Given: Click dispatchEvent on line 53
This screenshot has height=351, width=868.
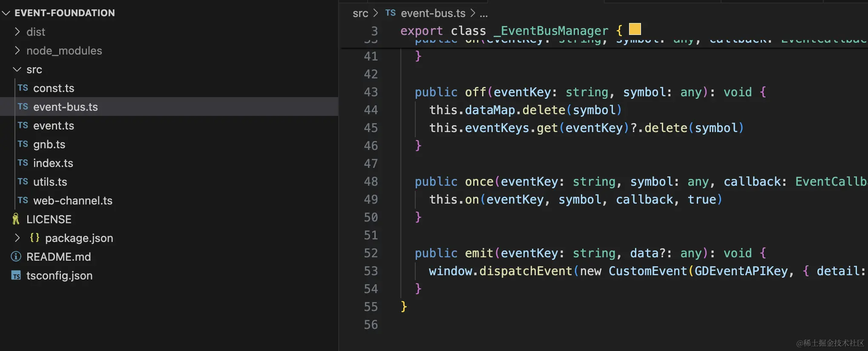Looking at the screenshot, I should (x=526, y=271).
